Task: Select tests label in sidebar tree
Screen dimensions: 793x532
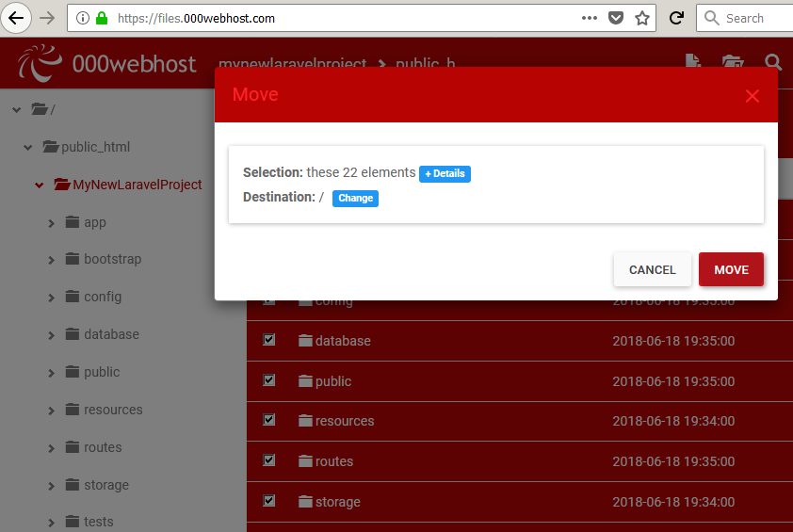Action: point(99,522)
